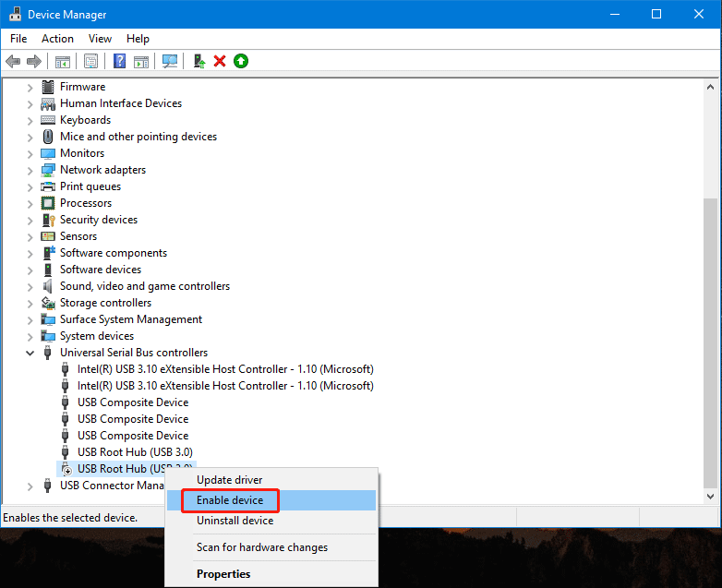
Task: Click the Processors chip icon
Action: [48, 203]
